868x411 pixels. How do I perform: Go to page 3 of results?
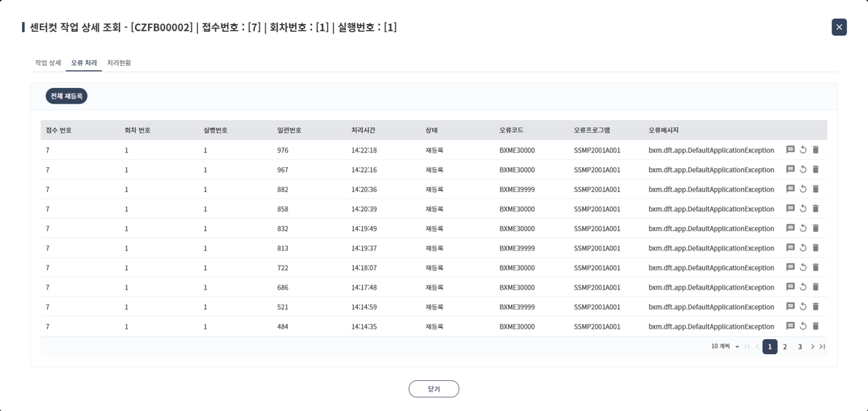click(x=799, y=347)
